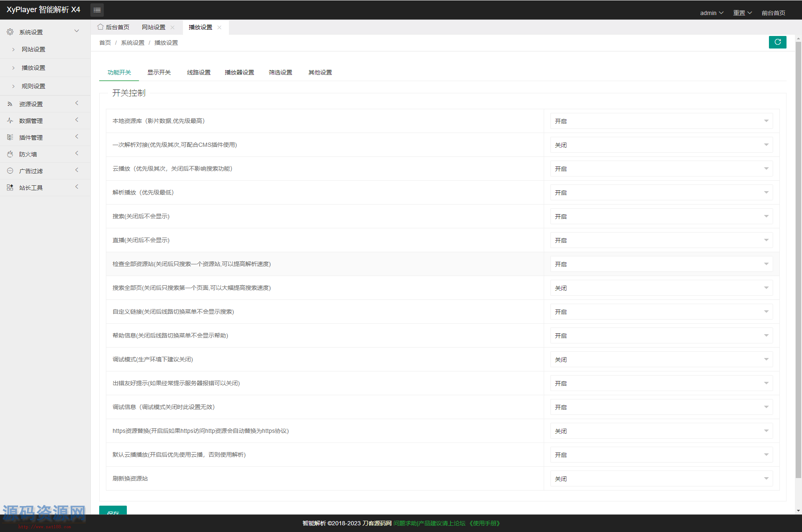Switch to the 显示开关 tab
Viewport: 802px width, 532px height.
click(159, 72)
